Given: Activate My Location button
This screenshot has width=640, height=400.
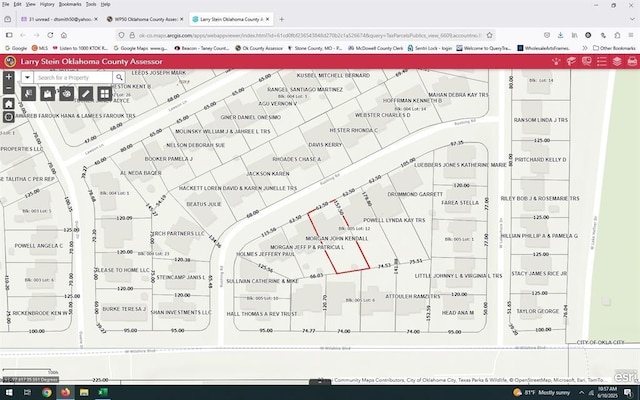Looking at the screenshot, I should click(x=9, y=117).
